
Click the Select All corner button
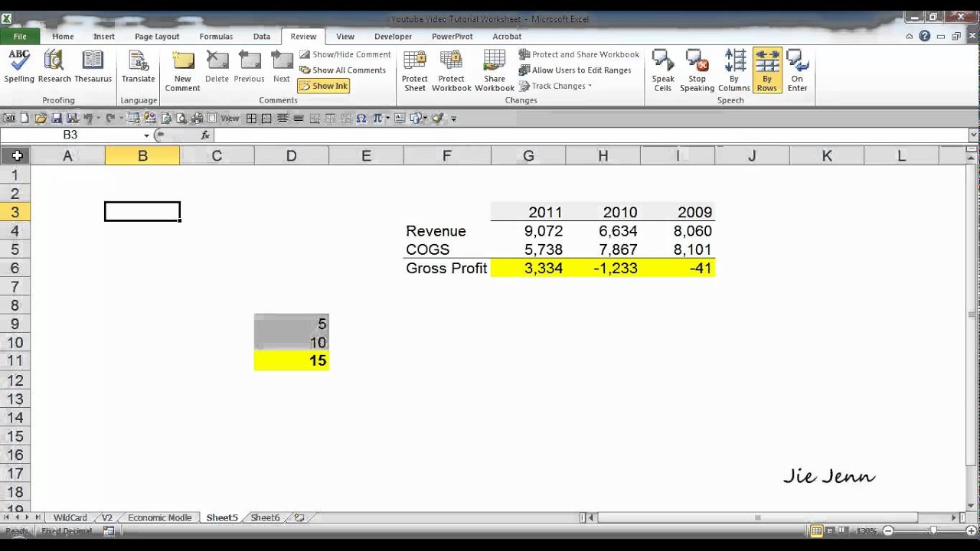pos(15,156)
